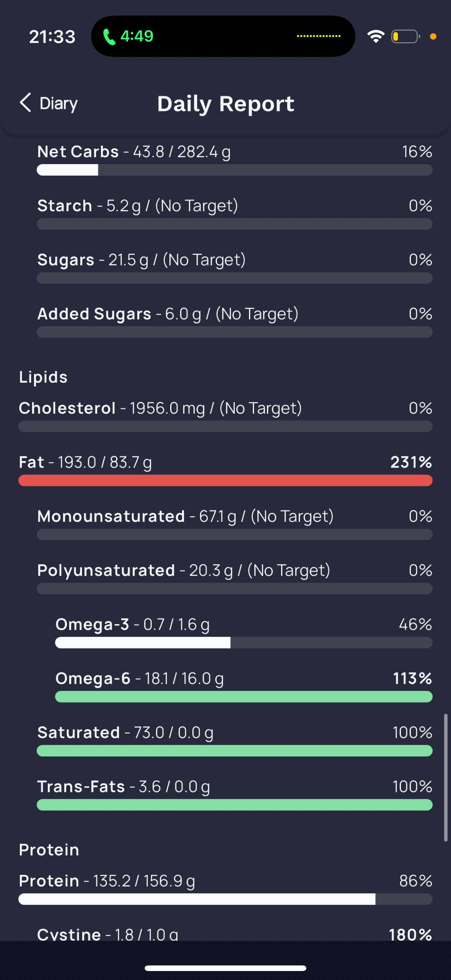Tap the battery indicator icon
Image resolution: width=451 pixels, height=980 pixels.
(406, 37)
